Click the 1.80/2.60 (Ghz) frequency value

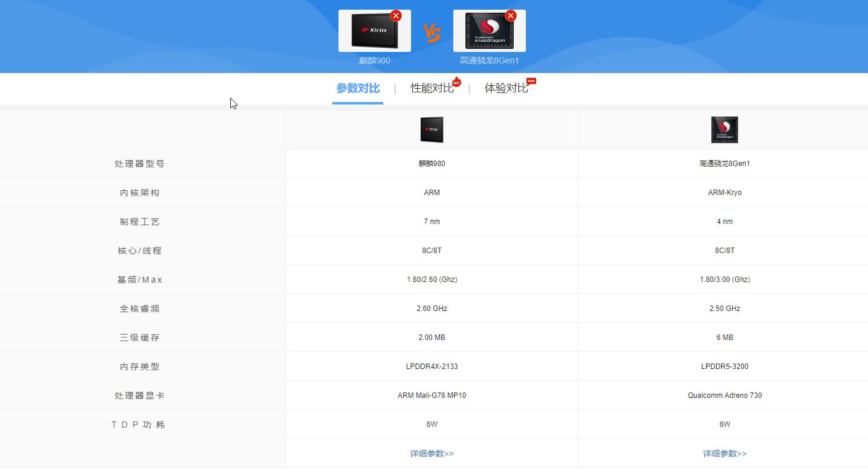tap(432, 280)
